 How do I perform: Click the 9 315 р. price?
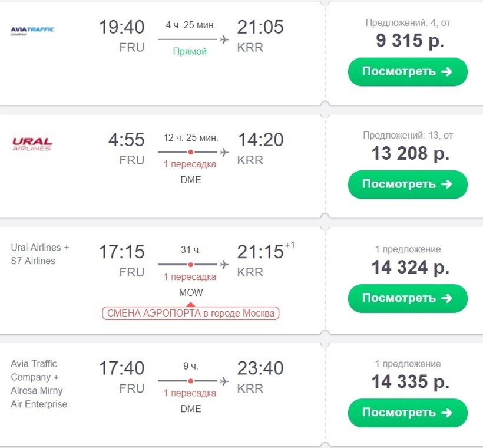(410, 41)
